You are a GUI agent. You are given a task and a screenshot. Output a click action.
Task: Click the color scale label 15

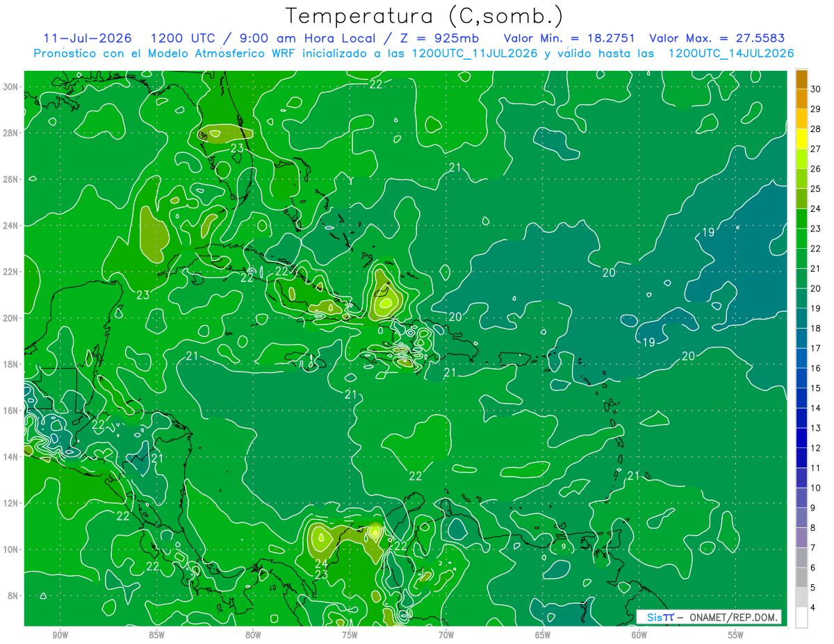pos(816,388)
